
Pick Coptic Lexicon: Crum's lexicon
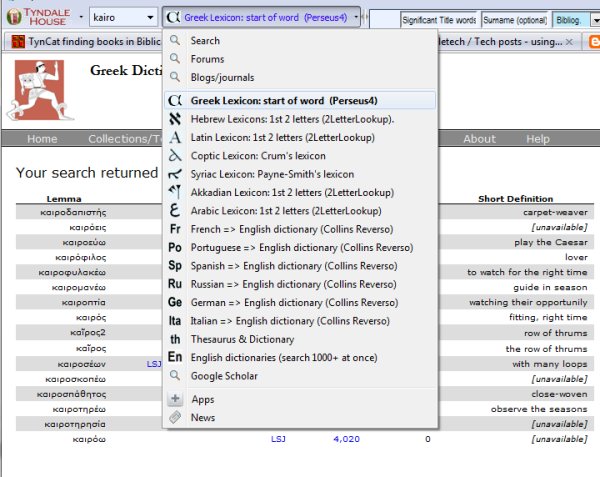tap(300, 156)
